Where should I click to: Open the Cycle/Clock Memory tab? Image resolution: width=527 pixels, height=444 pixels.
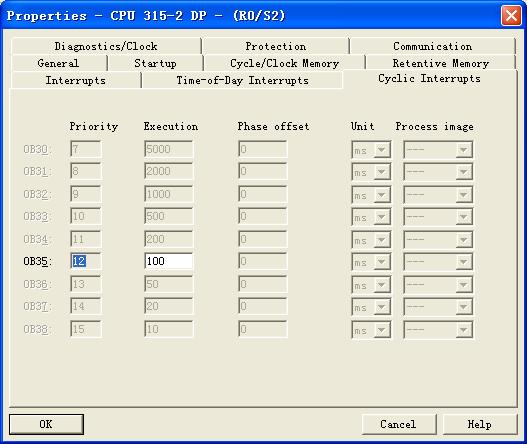pyautogui.click(x=284, y=63)
